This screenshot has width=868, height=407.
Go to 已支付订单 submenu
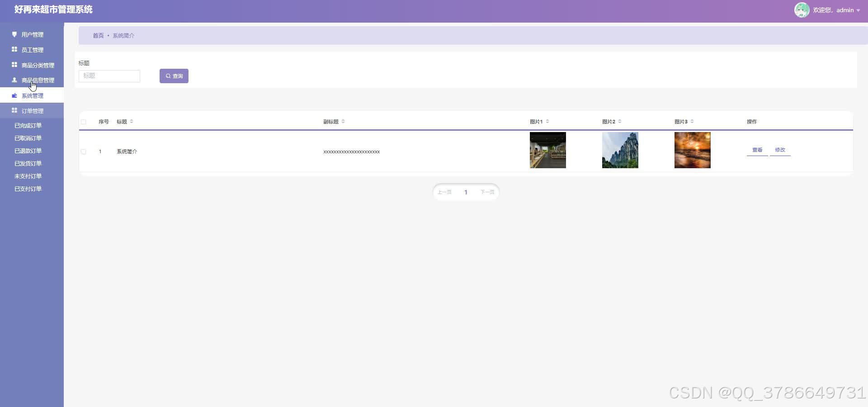(28, 189)
